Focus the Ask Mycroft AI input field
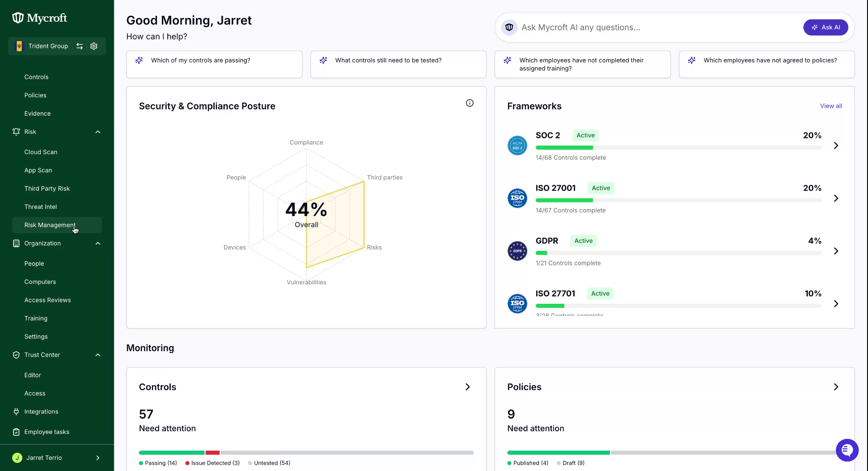 point(660,28)
